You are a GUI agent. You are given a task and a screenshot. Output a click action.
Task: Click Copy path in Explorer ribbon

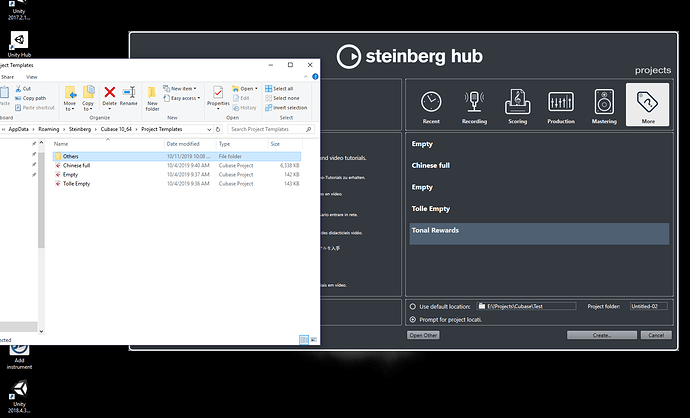point(30,98)
